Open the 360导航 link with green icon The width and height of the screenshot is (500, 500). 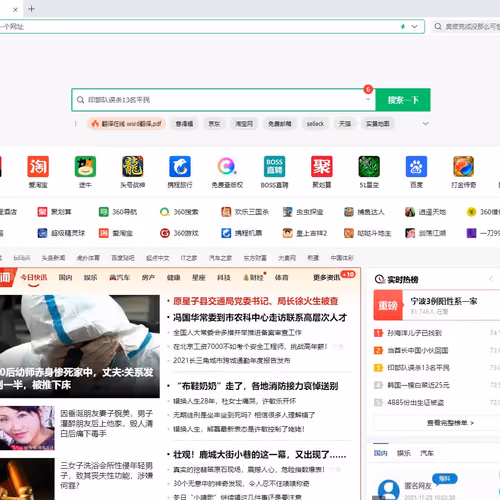118,212
